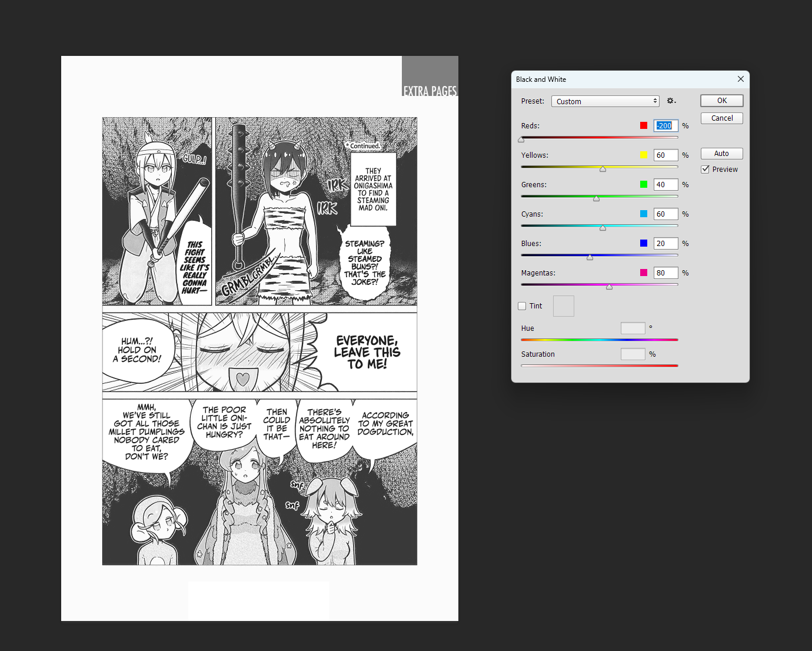Open the preset options gear menu
The width and height of the screenshot is (812, 651).
671,101
